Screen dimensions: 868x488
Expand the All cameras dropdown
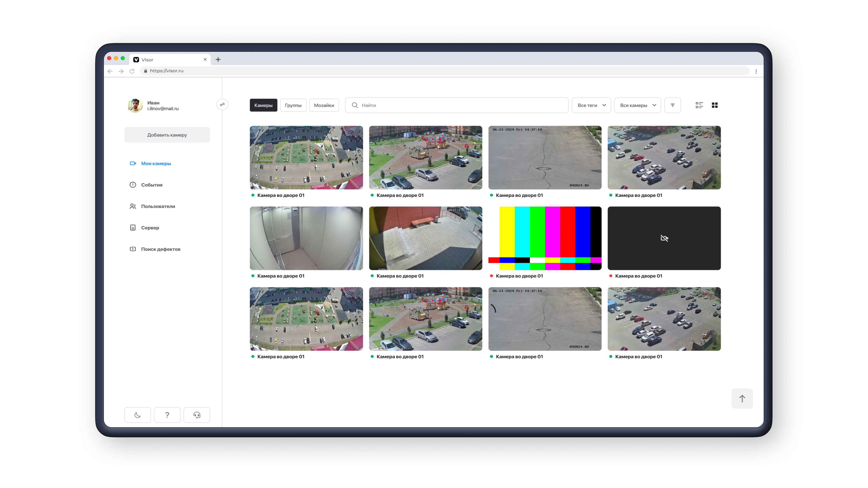tap(637, 105)
